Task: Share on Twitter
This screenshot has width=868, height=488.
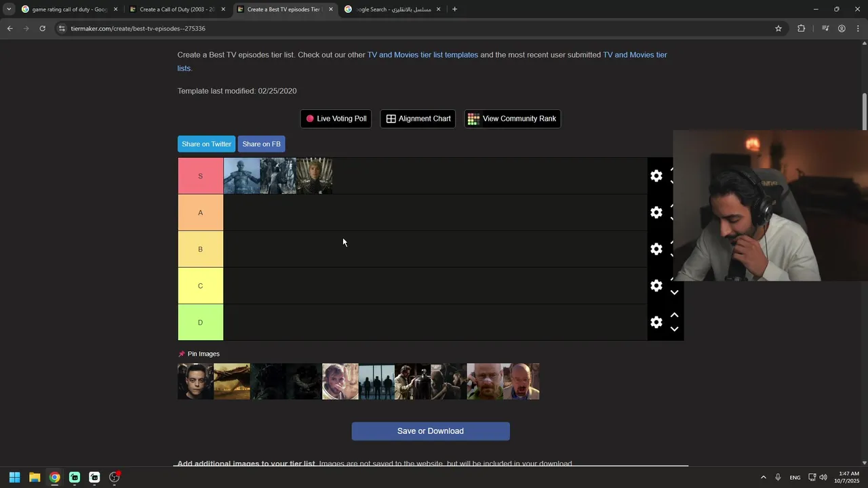Action: pos(206,144)
